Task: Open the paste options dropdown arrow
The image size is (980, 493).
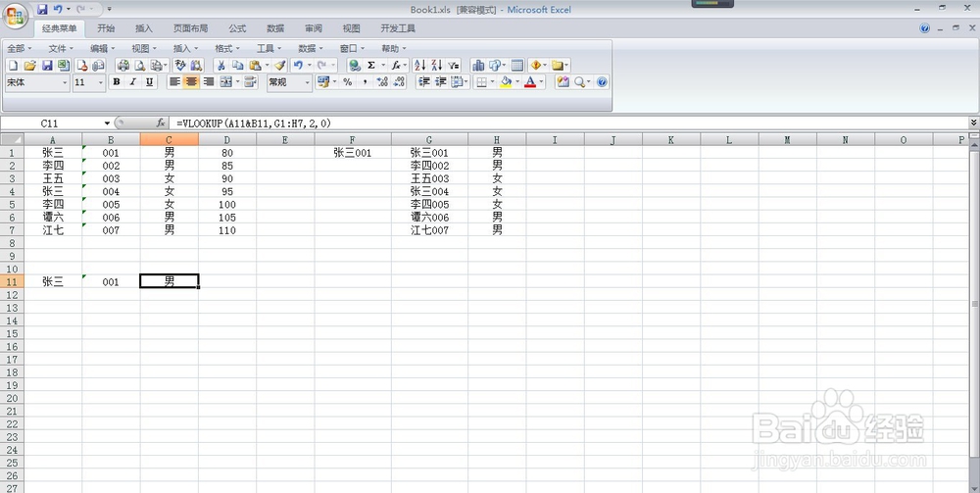Action: (x=267, y=65)
